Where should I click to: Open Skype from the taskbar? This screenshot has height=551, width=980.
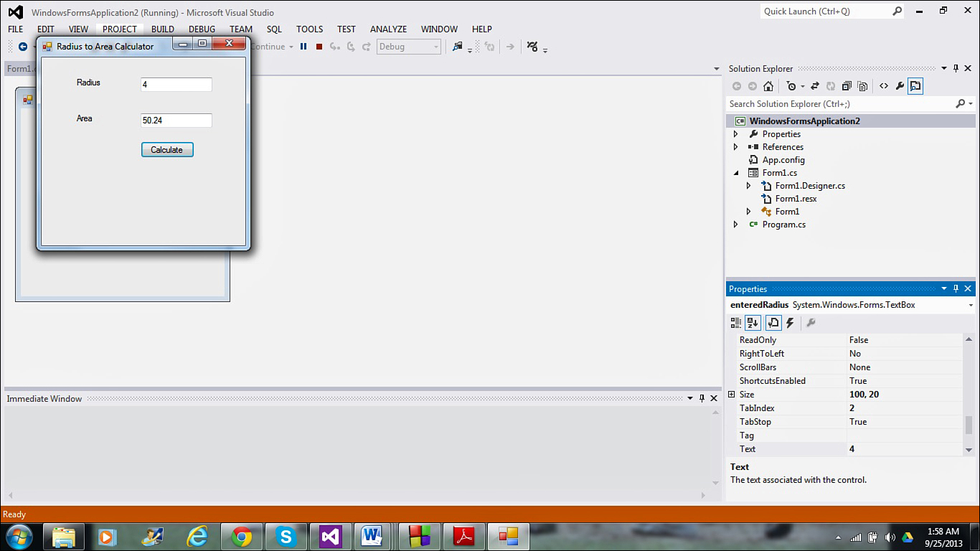tap(286, 537)
